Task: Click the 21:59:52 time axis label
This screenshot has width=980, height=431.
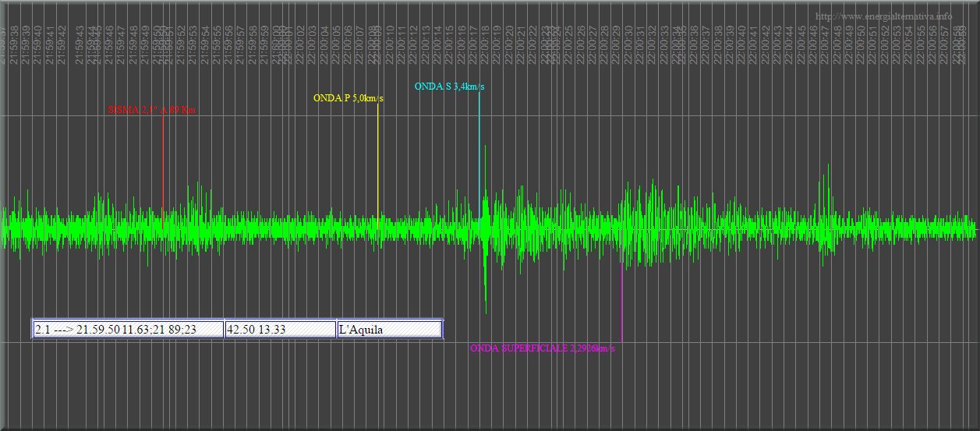Action: [182, 44]
